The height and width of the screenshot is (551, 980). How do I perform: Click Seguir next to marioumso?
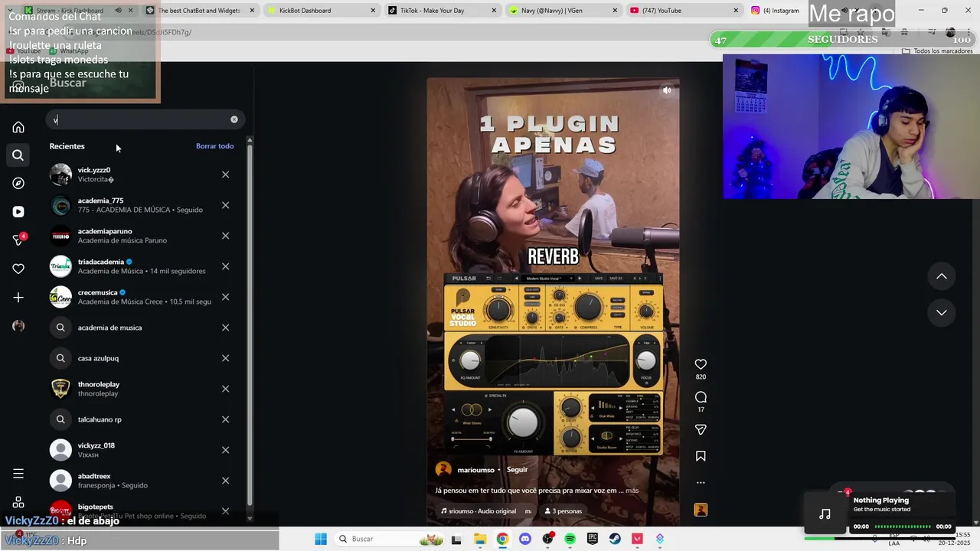[x=517, y=470]
